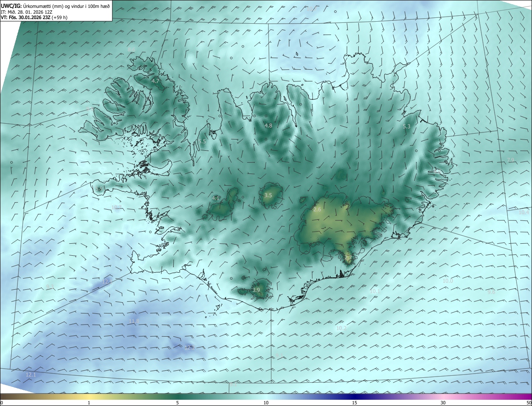Viewport: 532px width, 406px height.
Task: Click the title 'Úrkomumætti (mm) og vindur í 100m hæð'
Action: (x=66, y=6)
